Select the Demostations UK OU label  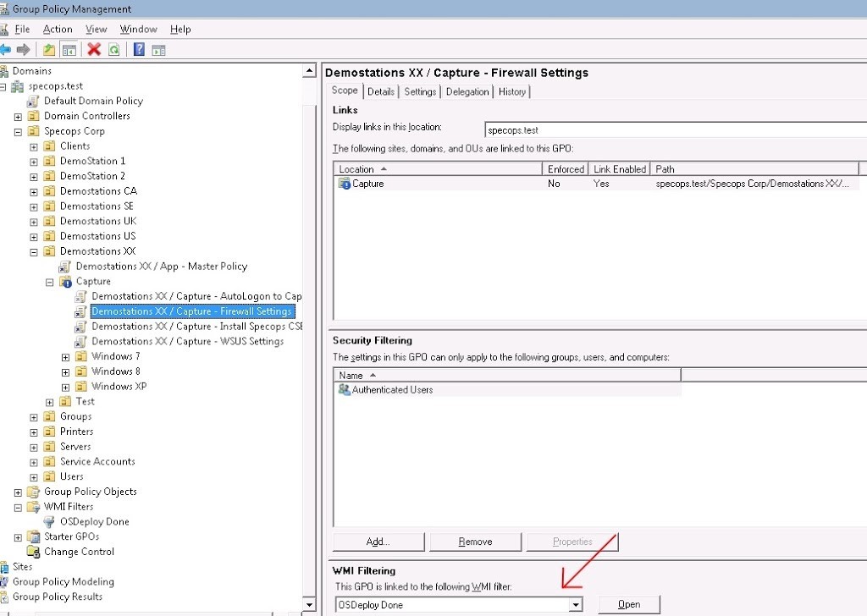[98, 221]
